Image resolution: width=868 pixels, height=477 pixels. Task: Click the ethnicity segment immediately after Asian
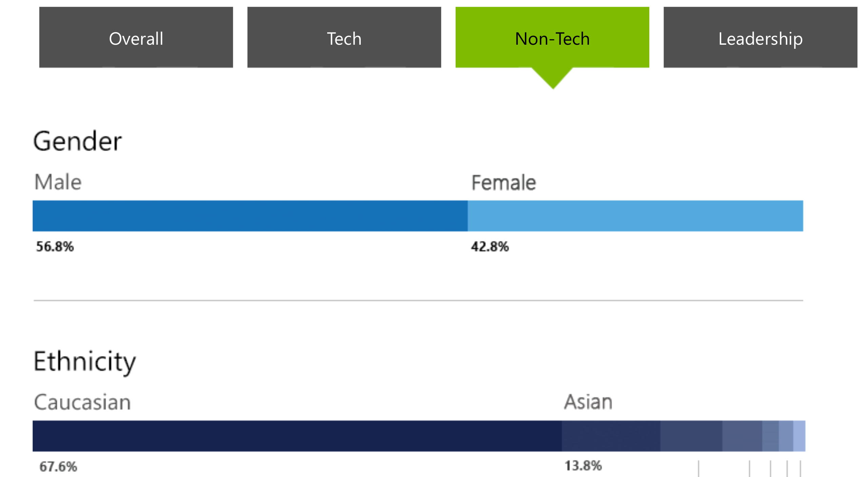[691, 436]
